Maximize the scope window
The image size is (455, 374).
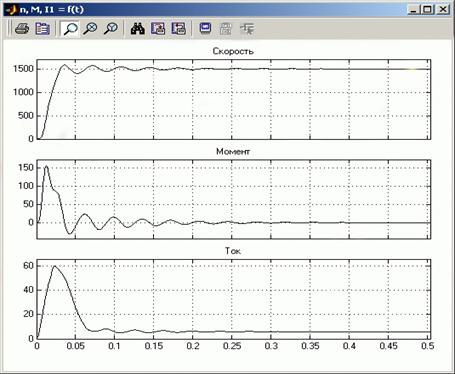(428, 10)
